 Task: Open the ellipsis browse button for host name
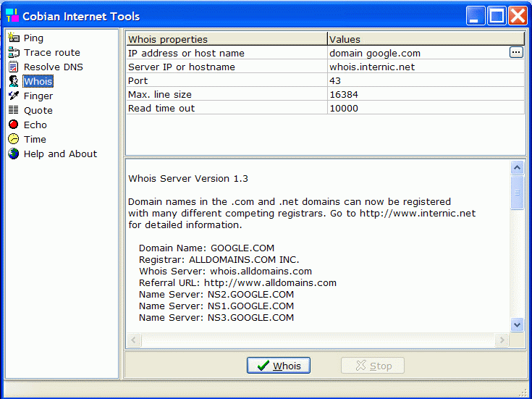pyautogui.click(x=516, y=53)
